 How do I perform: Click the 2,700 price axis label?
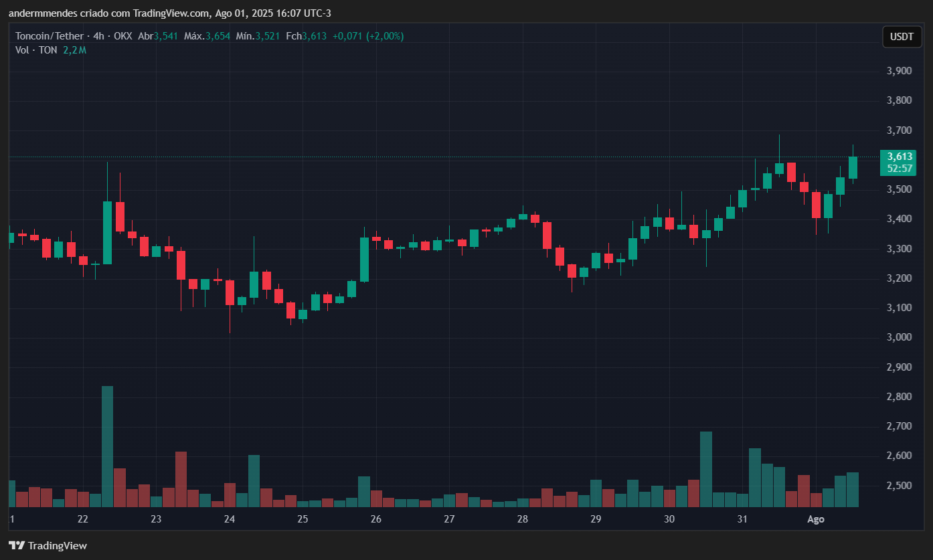point(899,426)
